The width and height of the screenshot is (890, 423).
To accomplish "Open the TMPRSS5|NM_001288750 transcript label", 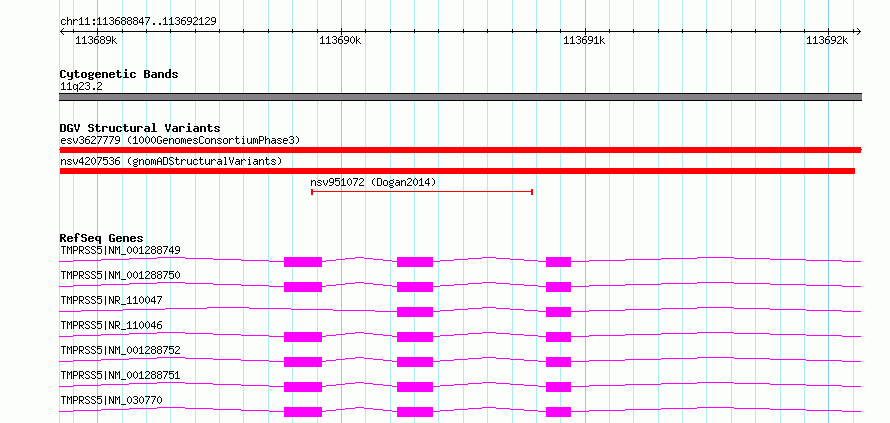I will (x=120, y=275).
